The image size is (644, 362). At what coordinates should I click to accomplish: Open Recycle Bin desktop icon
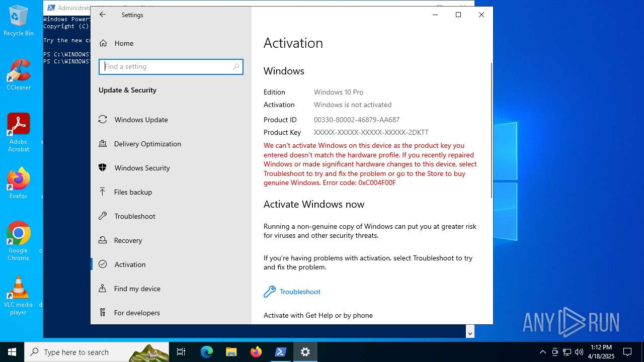19,21
